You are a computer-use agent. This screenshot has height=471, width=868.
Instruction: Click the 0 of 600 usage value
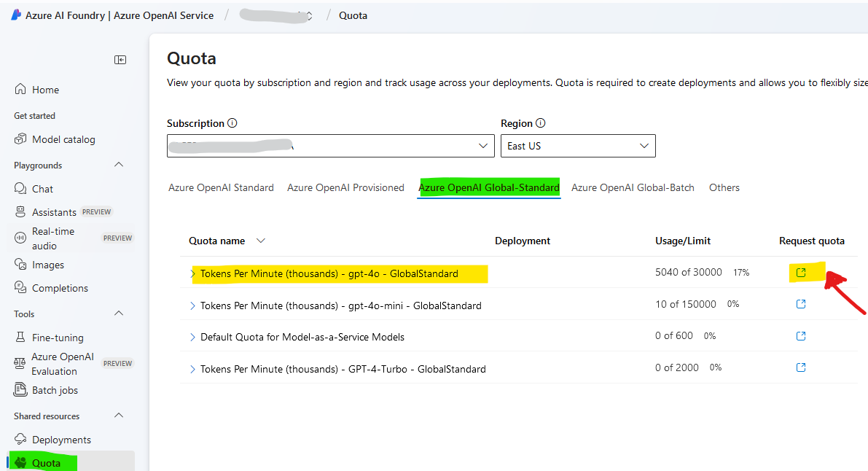(673, 335)
